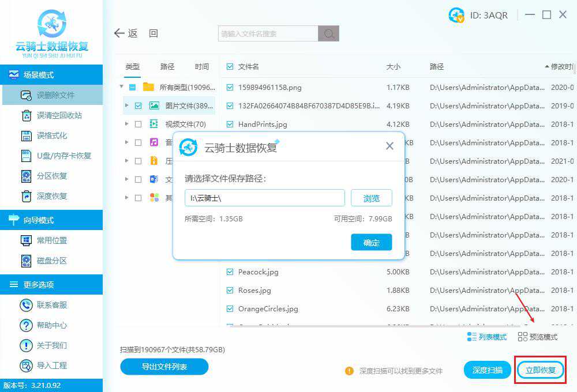Collapse the 所有类型 root node

tap(122, 87)
